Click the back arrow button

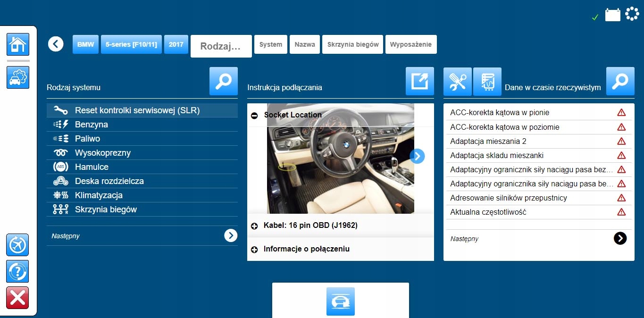[x=56, y=44]
